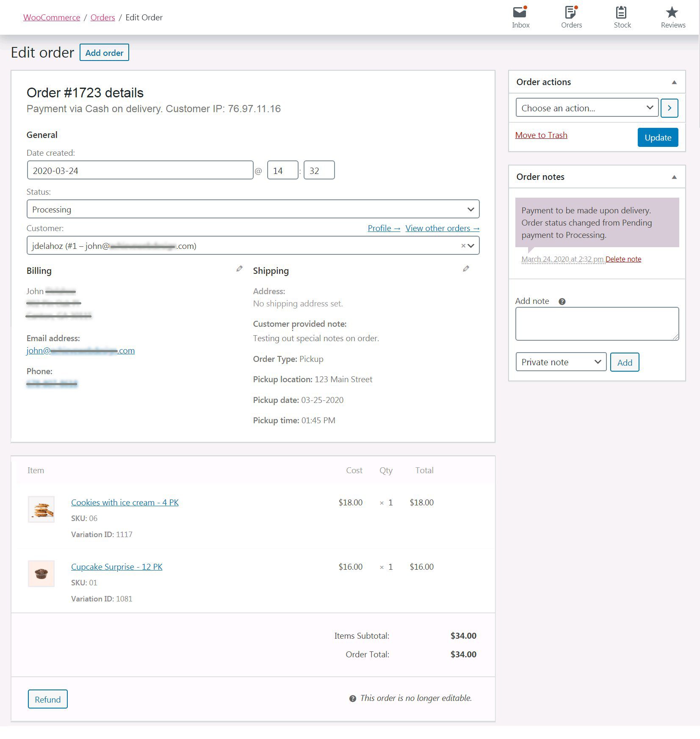Focus the hour field showing 14

pyautogui.click(x=282, y=170)
